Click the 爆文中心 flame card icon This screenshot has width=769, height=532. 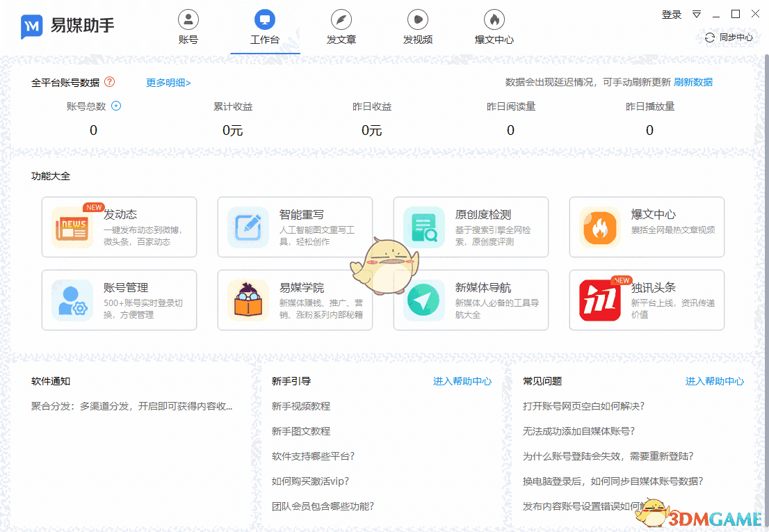click(x=601, y=228)
